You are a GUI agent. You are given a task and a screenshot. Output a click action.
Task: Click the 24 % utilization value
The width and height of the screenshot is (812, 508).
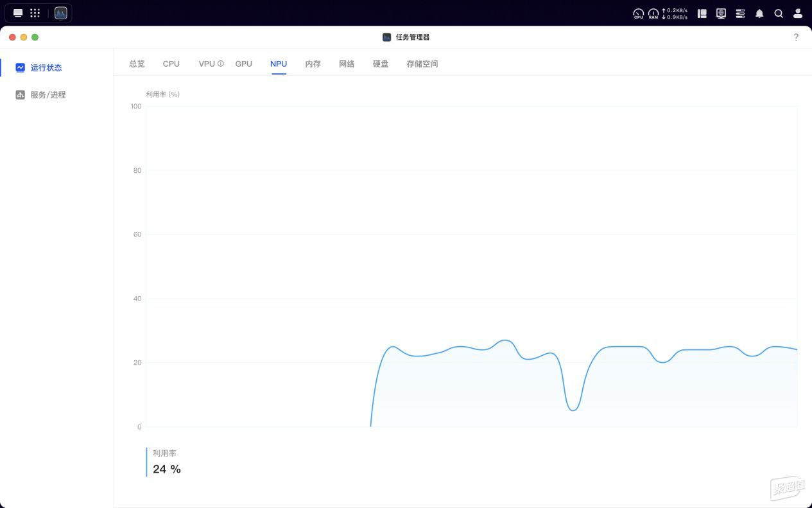(167, 469)
